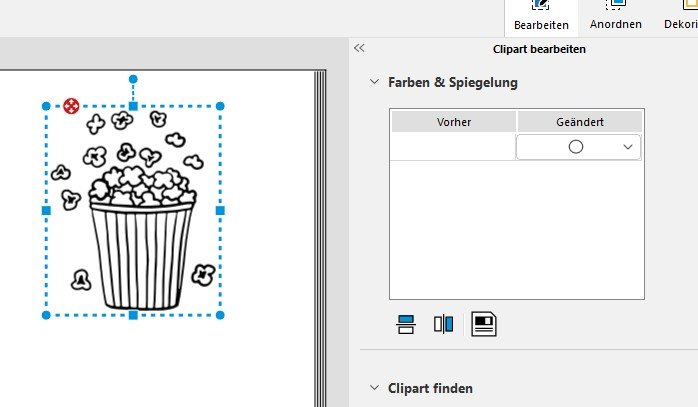Select the Bearbeiten tab

541,25
